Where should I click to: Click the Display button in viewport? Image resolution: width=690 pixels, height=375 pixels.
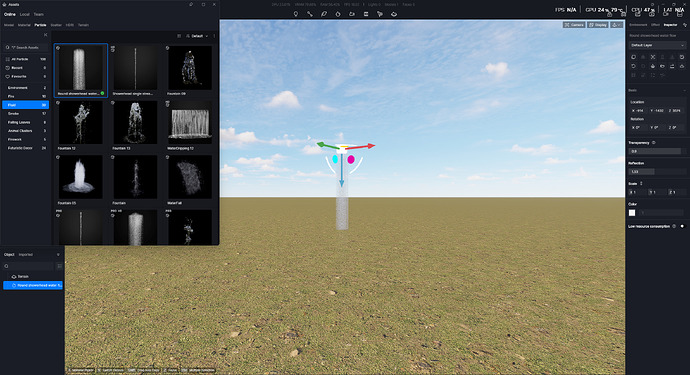coord(598,25)
